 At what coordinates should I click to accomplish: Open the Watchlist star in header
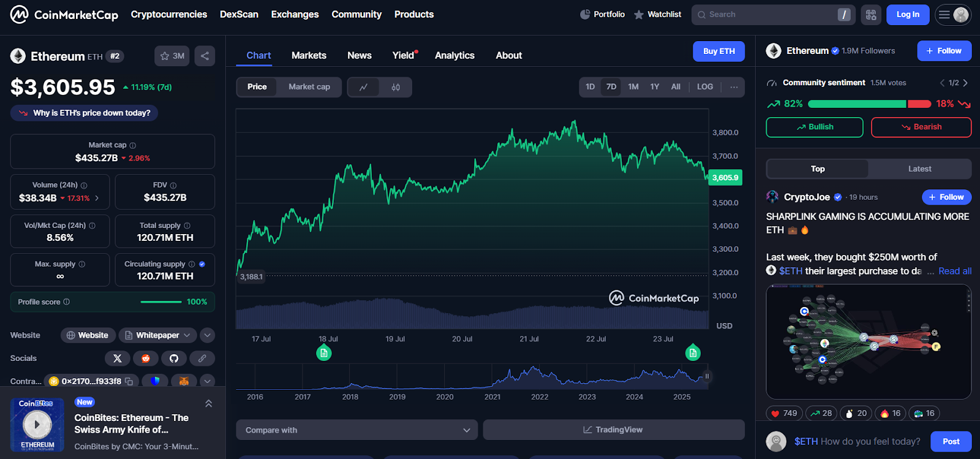(x=639, y=14)
